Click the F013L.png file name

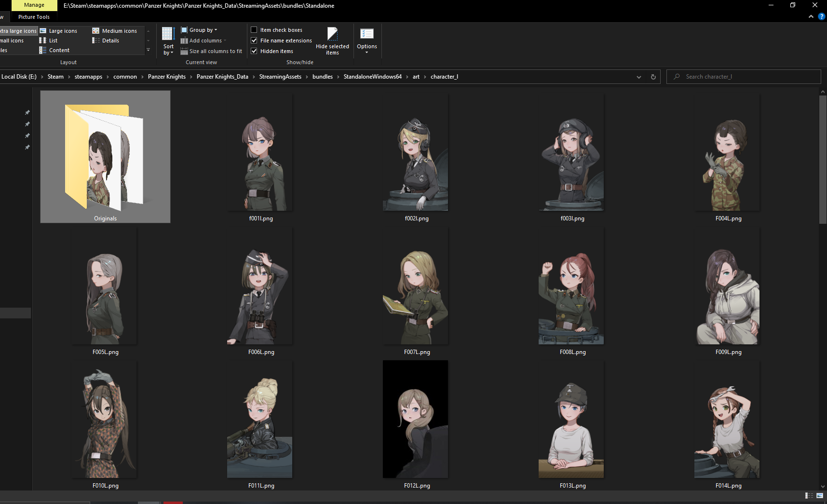click(x=572, y=486)
